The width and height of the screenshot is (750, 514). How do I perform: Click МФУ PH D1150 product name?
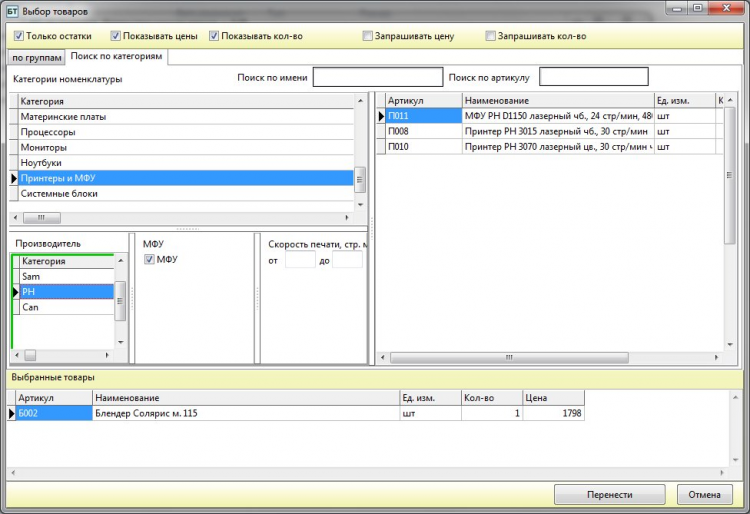pos(558,116)
